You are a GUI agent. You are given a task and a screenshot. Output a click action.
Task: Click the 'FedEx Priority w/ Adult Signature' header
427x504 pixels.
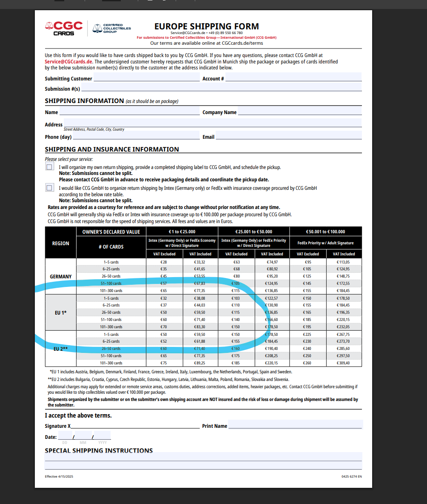point(325,243)
